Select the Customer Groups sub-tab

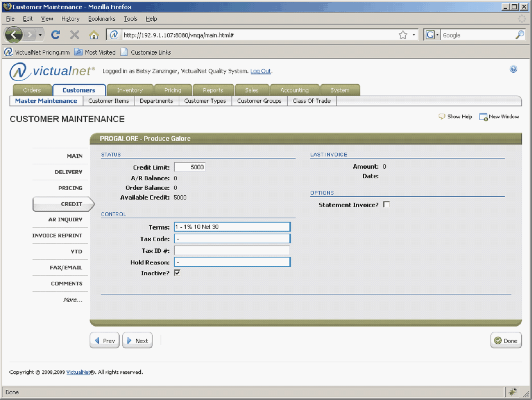click(259, 101)
